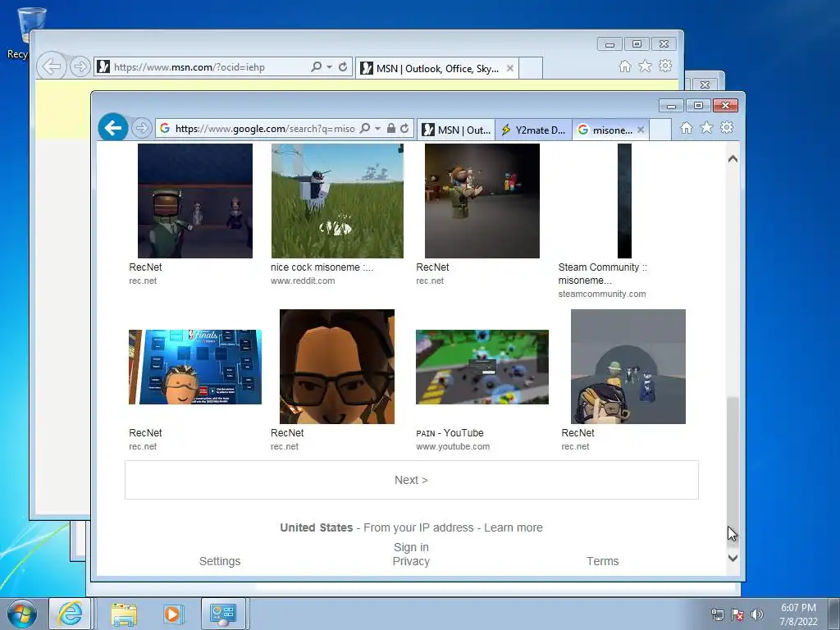840x630 pixels.
Task: Click the scrollbar up arrow in the Google window
Action: click(x=733, y=158)
